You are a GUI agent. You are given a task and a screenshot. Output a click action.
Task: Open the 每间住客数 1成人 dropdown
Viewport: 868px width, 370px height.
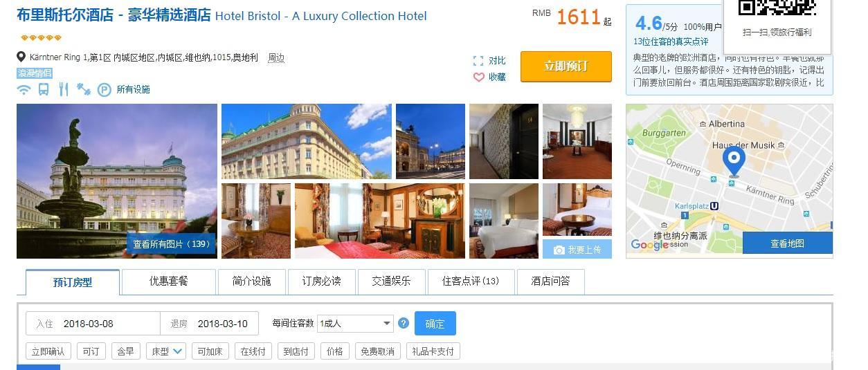pos(355,323)
